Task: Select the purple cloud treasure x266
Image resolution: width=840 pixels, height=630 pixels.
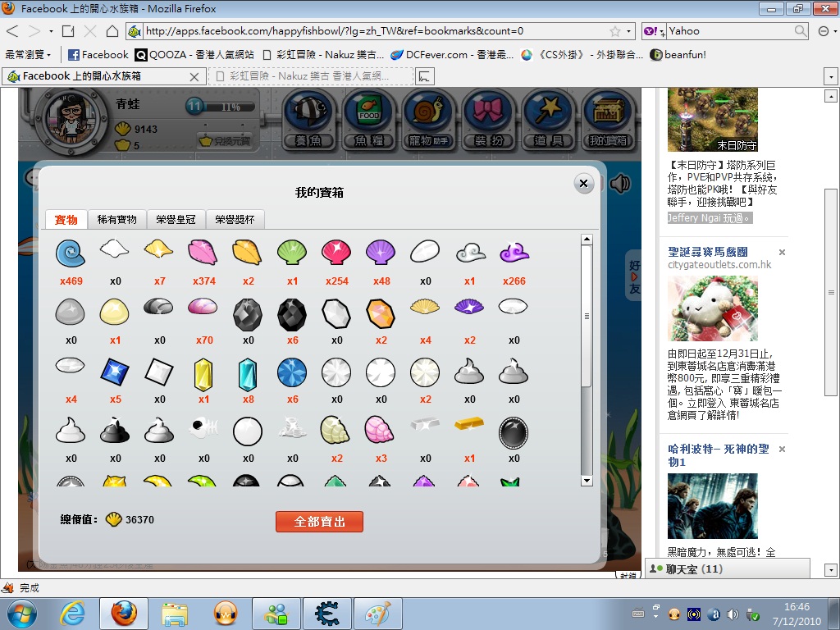Action: coord(514,253)
